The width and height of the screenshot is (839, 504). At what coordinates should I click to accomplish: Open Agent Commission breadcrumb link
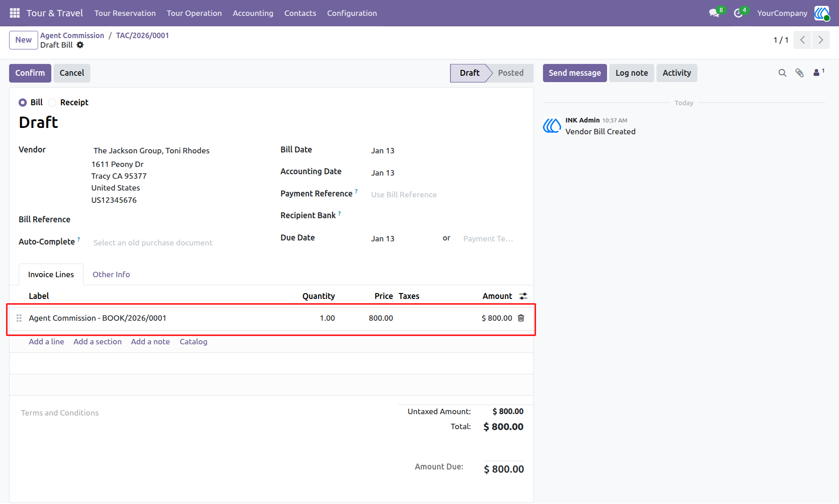pyautogui.click(x=72, y=35)
